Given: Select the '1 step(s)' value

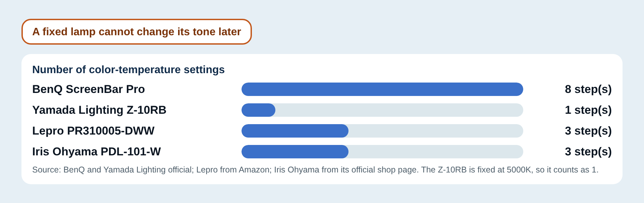Looking at the screenshot, I should tap(588, 110).
